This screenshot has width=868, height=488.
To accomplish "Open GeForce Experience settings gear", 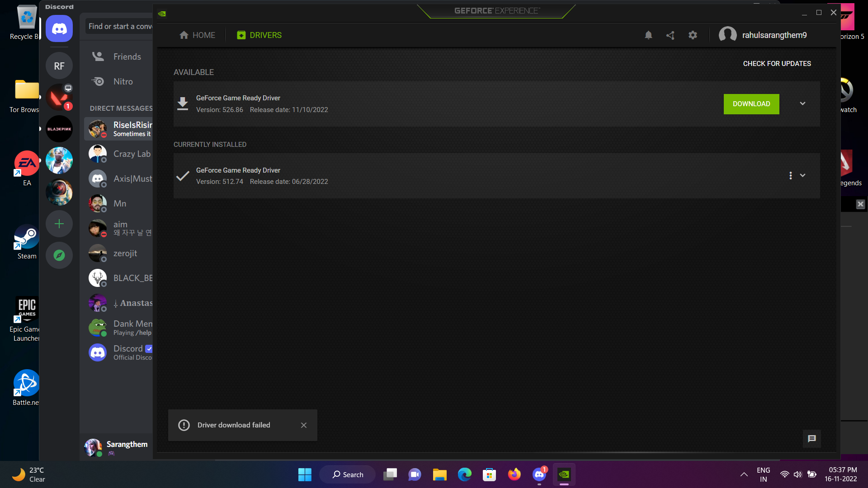I will (x=693, y=35).
